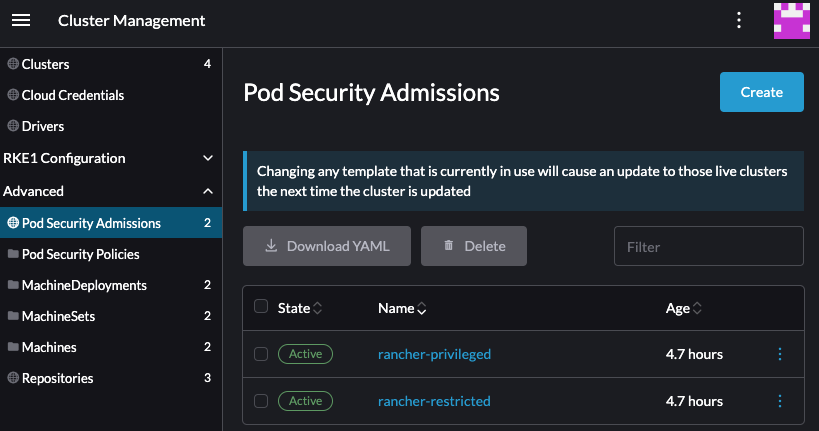Open Cloud Credentials in the sidebar
819x431 pixels.
(73, 95)
